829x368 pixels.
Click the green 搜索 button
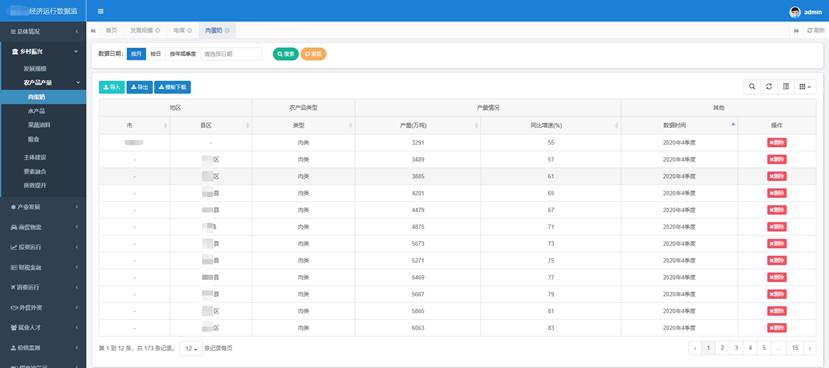tap(285, 54)
